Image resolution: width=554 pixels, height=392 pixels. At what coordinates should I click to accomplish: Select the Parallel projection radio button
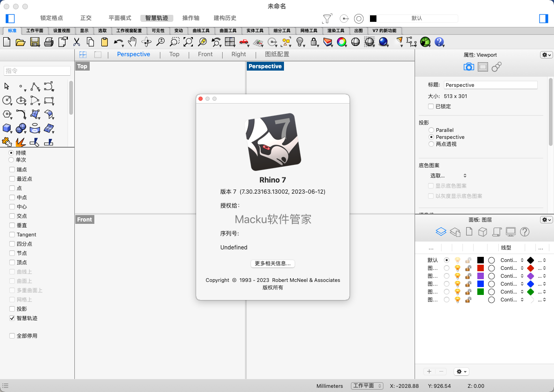(x=431, y=130)
